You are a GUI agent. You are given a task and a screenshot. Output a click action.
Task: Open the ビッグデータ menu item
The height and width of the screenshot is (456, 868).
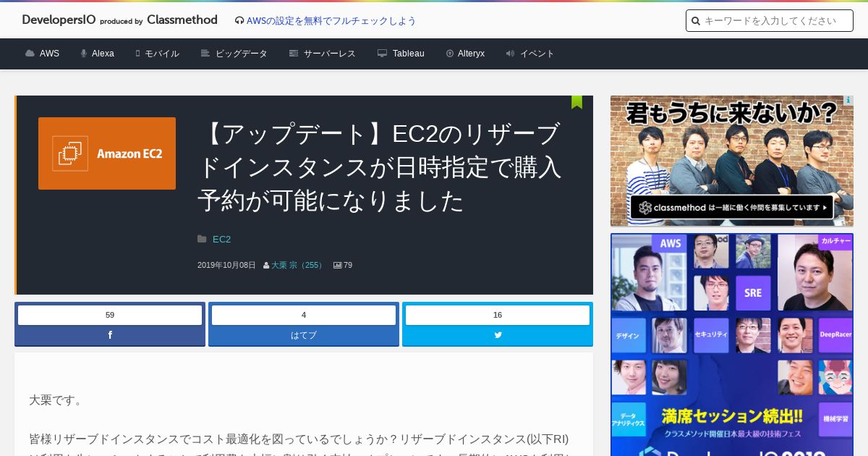[x=242, y=54]
